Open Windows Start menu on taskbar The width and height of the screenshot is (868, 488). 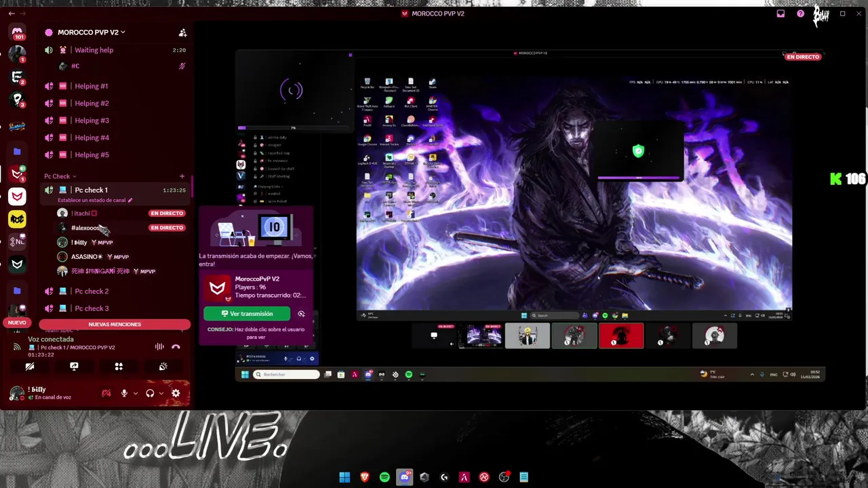(344, 477)
